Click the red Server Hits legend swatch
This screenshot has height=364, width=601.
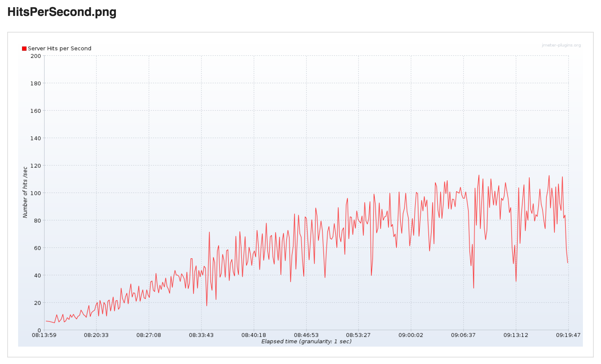coord(24,48)
